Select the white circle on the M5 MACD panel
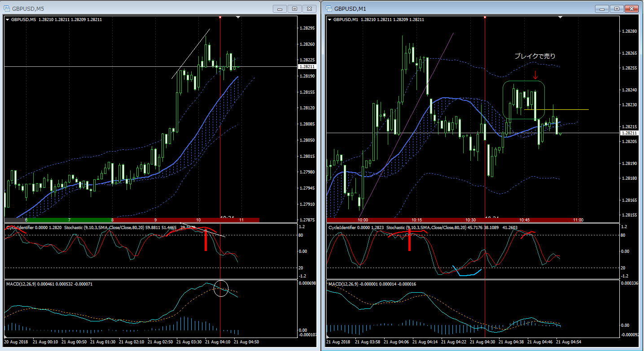 (x=221, y=288)
